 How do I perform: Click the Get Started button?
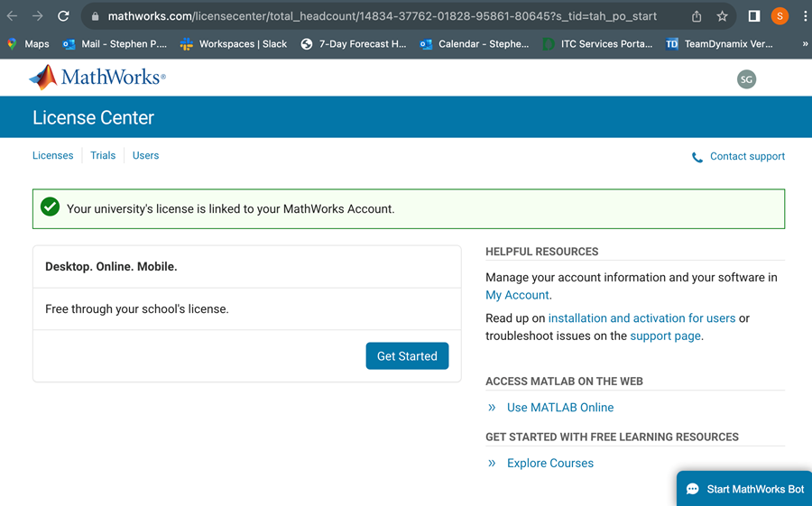click(x=407, y=355)
